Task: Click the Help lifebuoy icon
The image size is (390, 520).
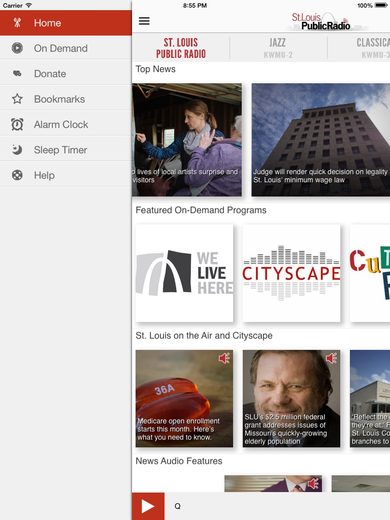Action: pos(17,175)
